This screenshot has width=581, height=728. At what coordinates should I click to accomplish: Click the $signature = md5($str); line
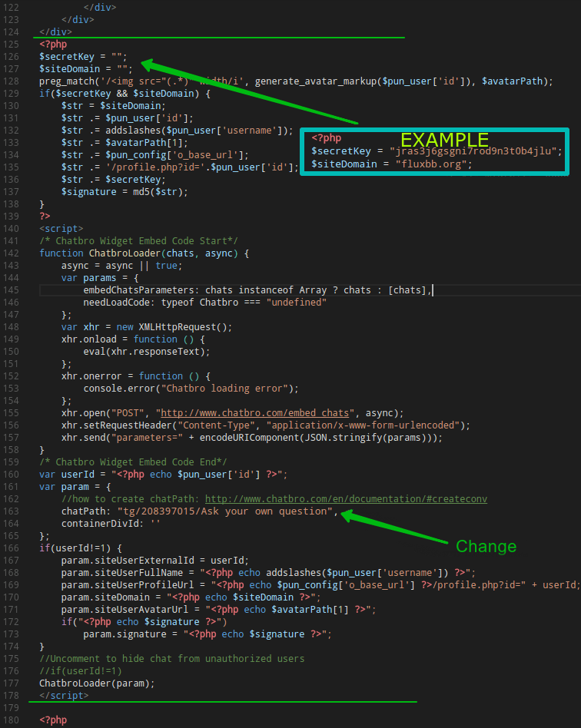click(124, 192)
